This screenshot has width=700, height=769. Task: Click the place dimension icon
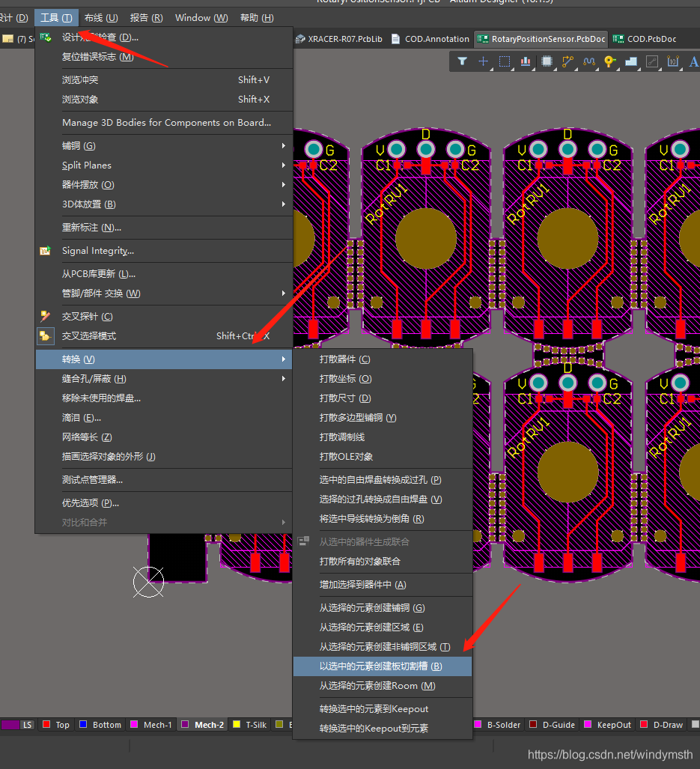673,61
